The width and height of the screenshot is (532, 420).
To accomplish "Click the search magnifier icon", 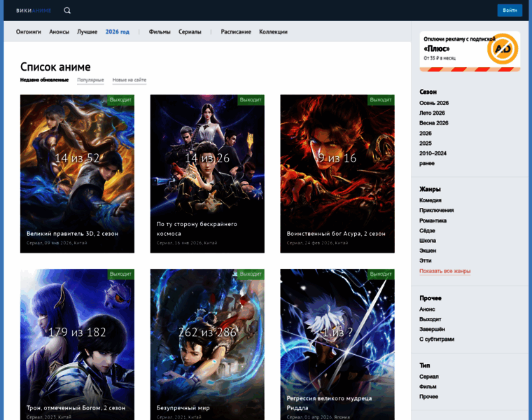I will 67,10.
